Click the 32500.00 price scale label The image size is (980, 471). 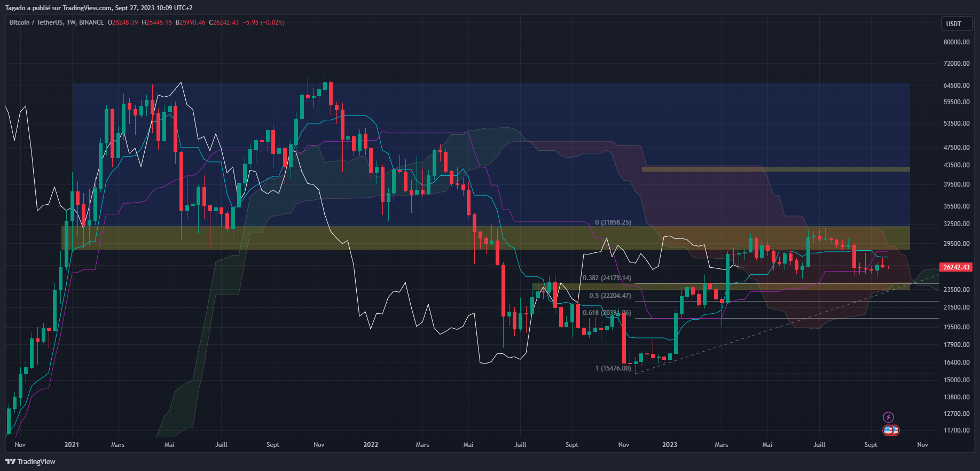957,224
